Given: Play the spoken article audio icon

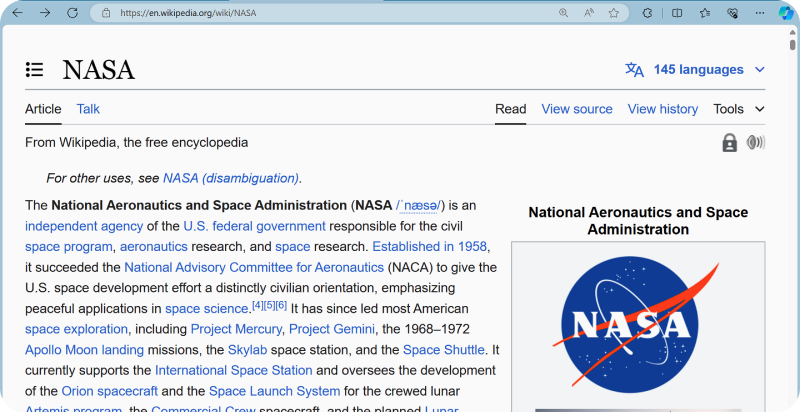Looking at the screenshot, I should 755,143.
